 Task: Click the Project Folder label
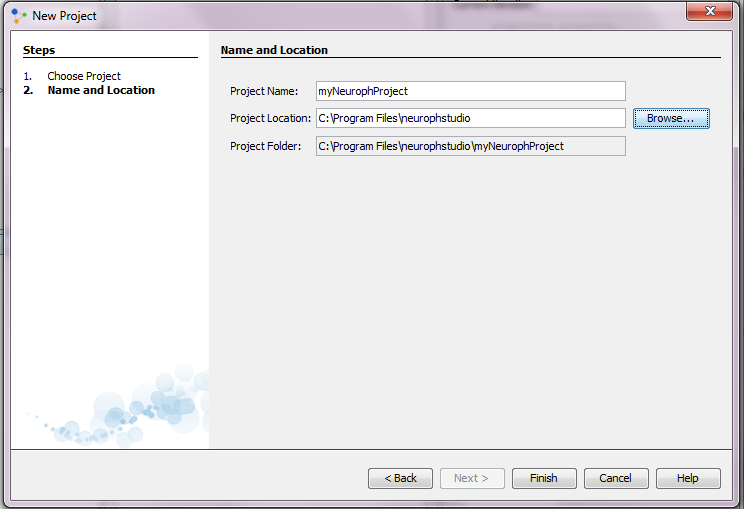click(265, 146)
